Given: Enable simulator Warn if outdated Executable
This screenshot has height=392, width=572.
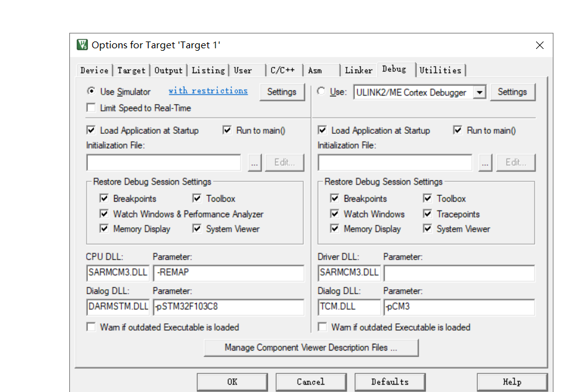Looking at the screenshot, I should [x=91, y=327].
